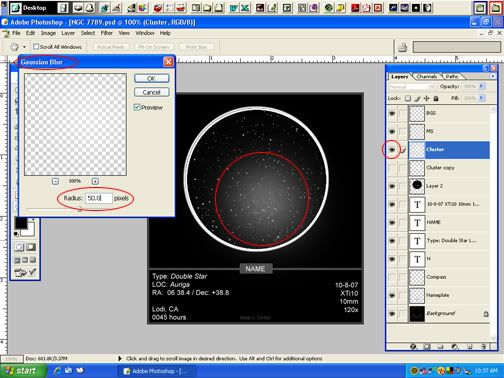The height and width of the screenshot is (378, 504).
Task: Hide the BGS layer via eye icon
Action: click(x=392, y=113)
